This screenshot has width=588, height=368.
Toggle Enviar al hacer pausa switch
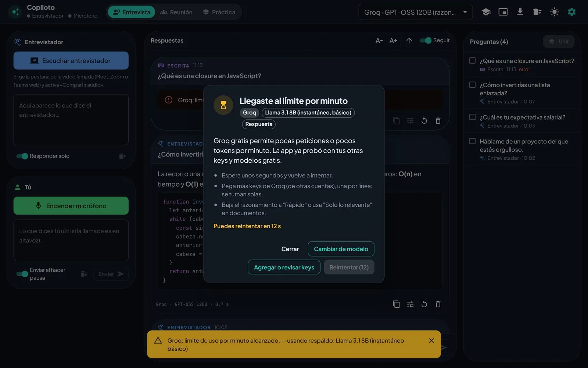coord(22,274)
